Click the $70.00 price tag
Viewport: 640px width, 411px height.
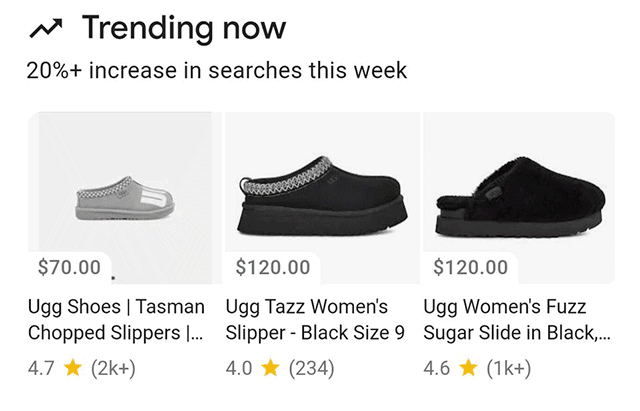tap(69, 268)
